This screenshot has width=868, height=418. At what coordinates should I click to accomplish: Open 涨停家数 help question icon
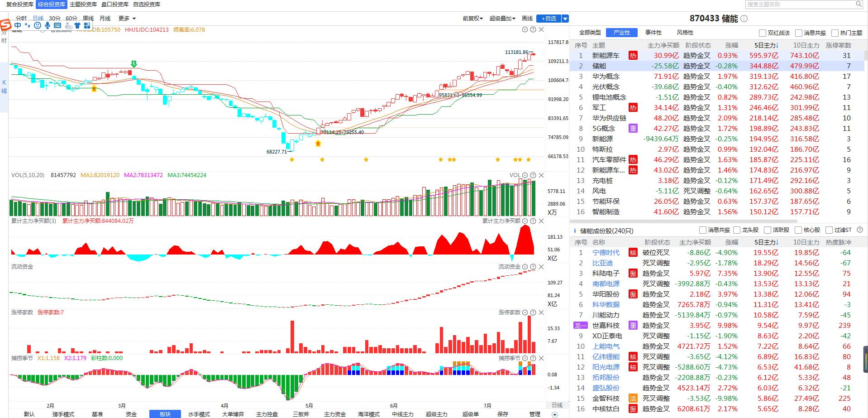pyautogui.click(x=533, y=312)
